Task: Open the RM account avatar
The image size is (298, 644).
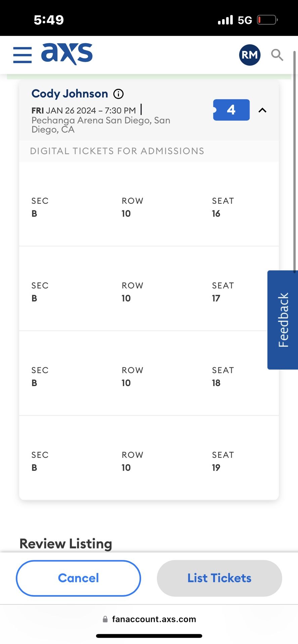Action: click(250, 55)
